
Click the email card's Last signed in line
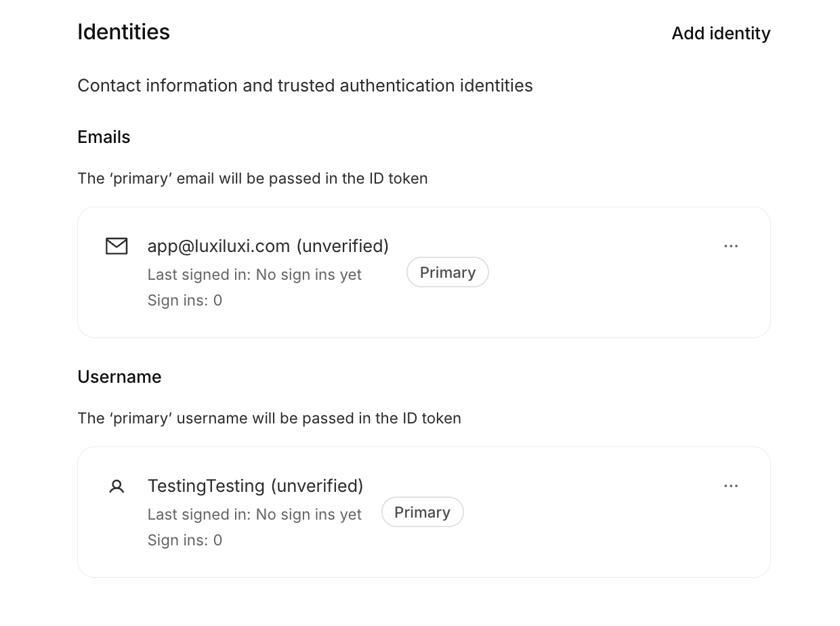pyautogui.click(x=255, y=274)
